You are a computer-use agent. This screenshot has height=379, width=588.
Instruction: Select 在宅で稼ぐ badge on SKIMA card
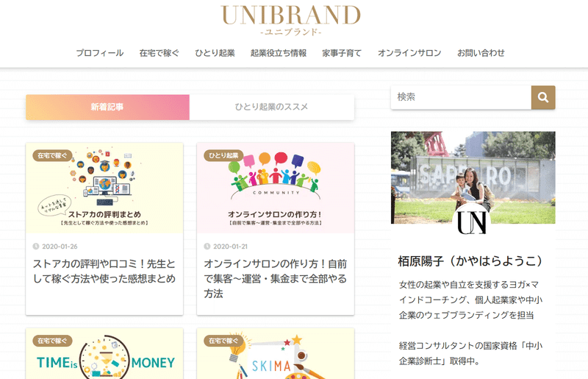[223, 341]
